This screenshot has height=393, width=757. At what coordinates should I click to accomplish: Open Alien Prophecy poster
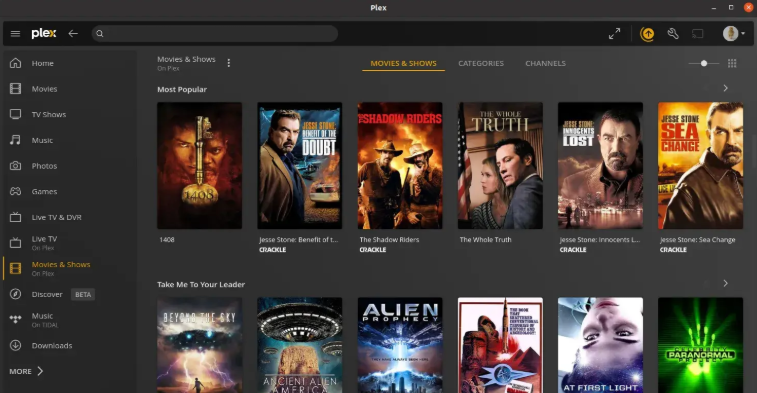click(400, 345)
